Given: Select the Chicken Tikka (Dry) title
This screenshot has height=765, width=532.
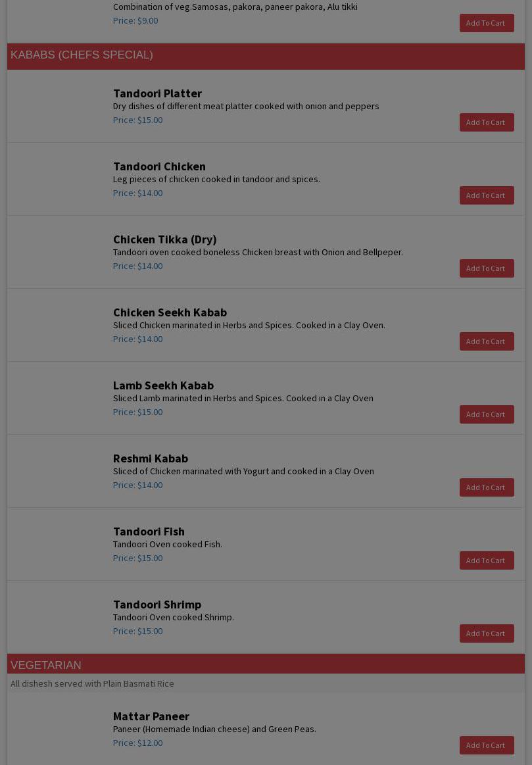Looking at the screenshot, I should 164,239.
